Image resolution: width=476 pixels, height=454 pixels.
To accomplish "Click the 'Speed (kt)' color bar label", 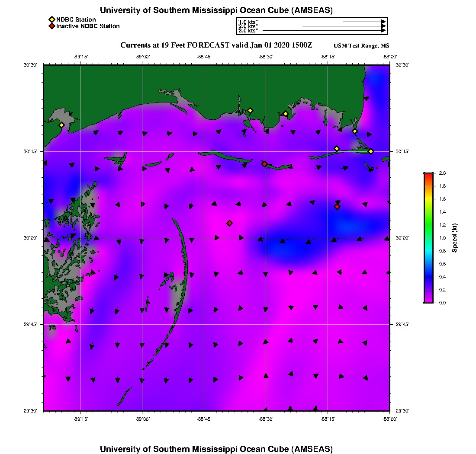I will tap(454, 238).
